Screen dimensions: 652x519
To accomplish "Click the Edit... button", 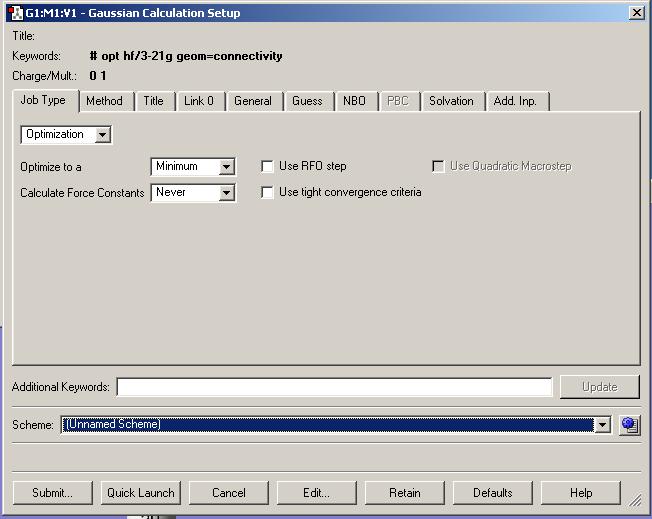I will [317, 493].
